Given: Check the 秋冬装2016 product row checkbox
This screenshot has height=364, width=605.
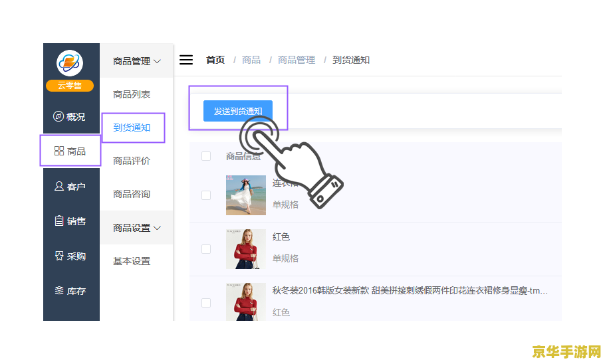Looking at the screenshot, I should [x=206, y=303].
